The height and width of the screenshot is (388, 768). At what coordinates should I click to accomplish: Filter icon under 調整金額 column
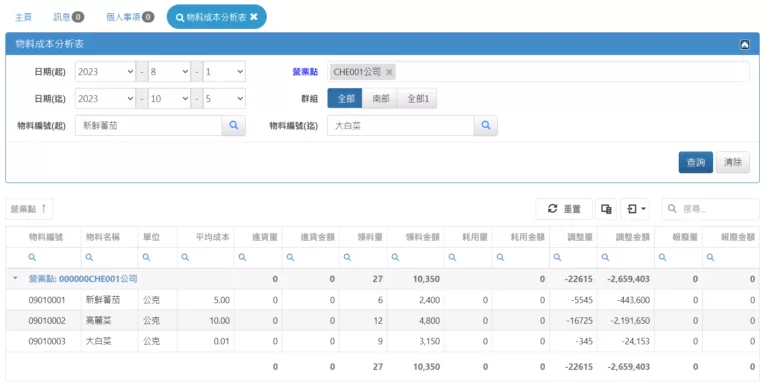[605, 257]
